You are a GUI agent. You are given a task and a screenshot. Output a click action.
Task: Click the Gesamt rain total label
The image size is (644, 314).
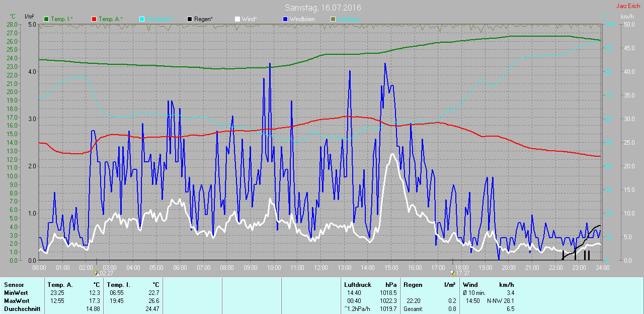click(x=413, y=309)
